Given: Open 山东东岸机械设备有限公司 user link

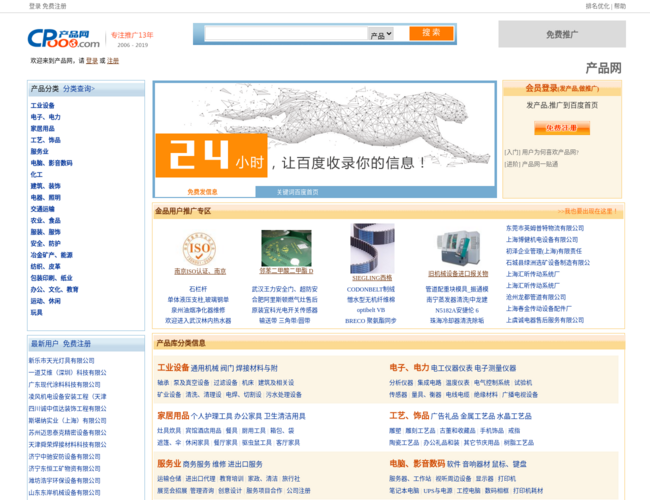Looking at the screenshot, I should [x=64, y=493].
